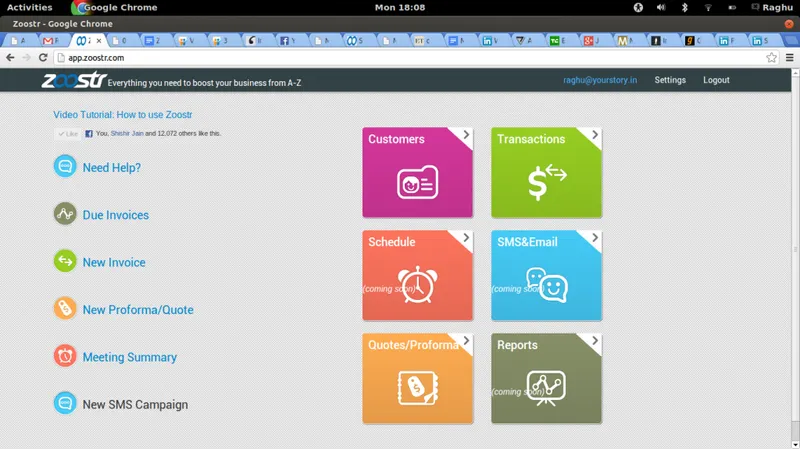The image size is (800, 449).
Task: Open the blue SMS&Email tile
Action: point(546,277)
